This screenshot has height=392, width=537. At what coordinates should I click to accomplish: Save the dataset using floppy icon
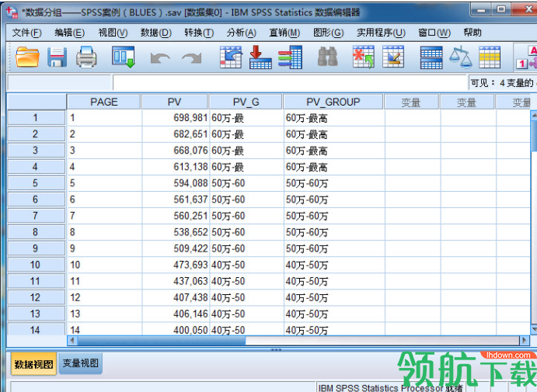tap(57, 57)
